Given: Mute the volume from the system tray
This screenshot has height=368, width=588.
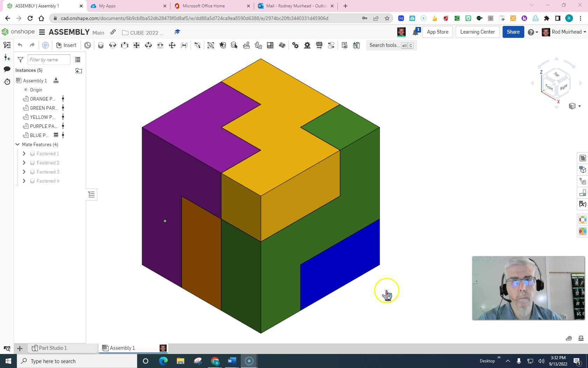Looking at the screenshot, I should 541,361.
